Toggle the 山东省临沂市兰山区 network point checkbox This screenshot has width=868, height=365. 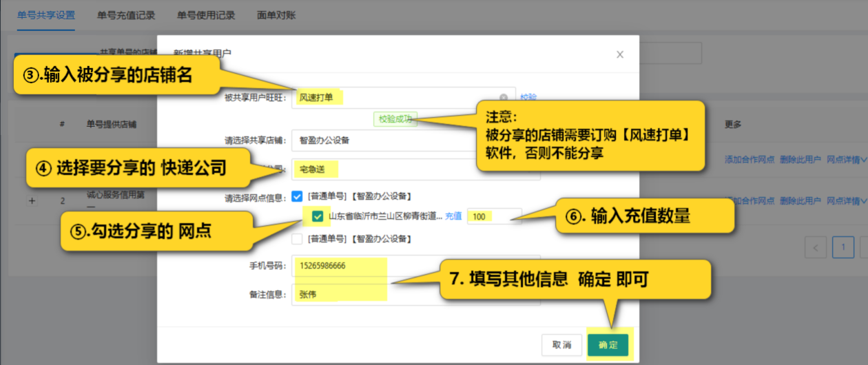coord(317,216)
